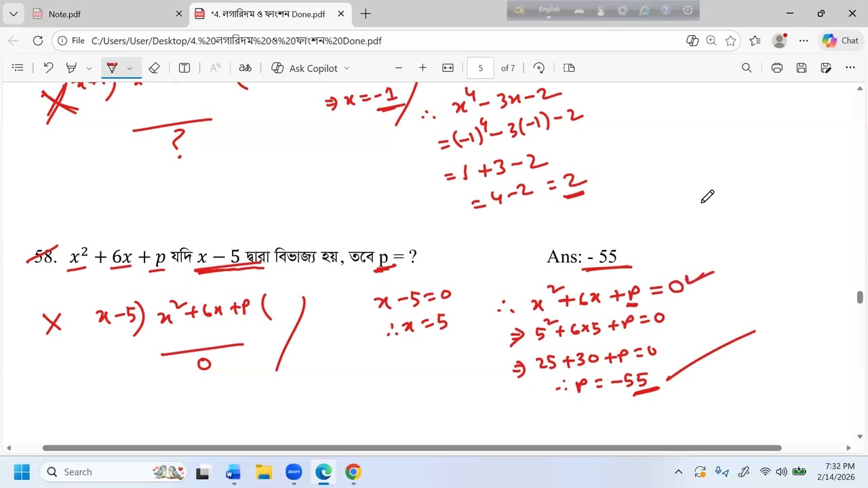The image size is (868, 488).
Task: Click the Read aloud icon
Action: 215,68
